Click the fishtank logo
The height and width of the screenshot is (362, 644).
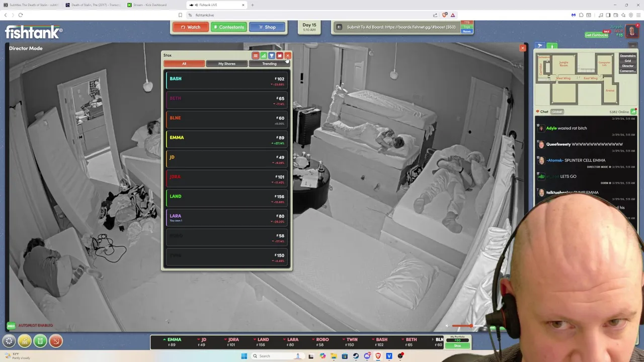tap(34, 33)
